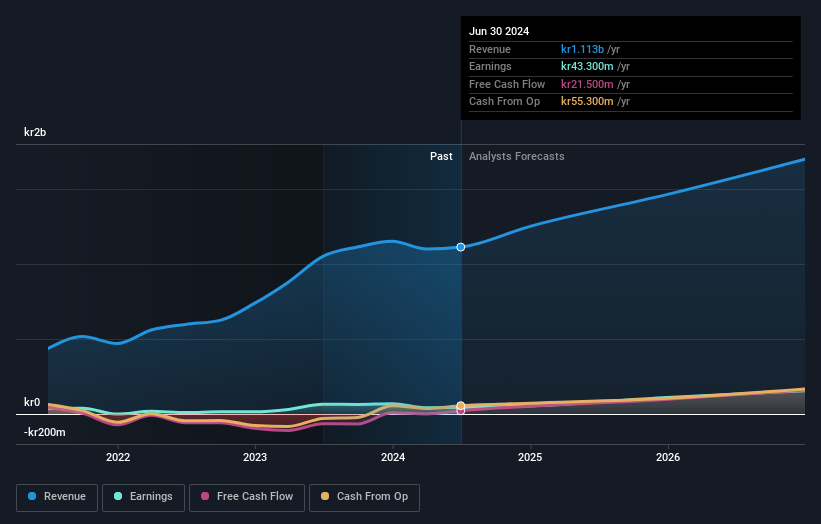Click the Revenue data point on Jun 30 2024

[461, 247]
